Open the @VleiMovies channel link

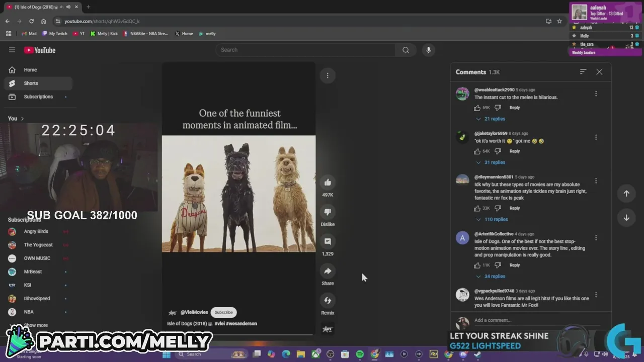[194, 312]
